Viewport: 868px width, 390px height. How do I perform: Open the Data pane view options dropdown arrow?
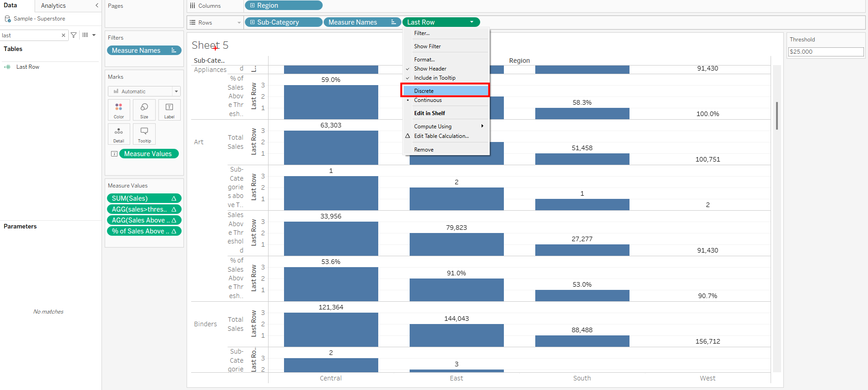(94, 35)
